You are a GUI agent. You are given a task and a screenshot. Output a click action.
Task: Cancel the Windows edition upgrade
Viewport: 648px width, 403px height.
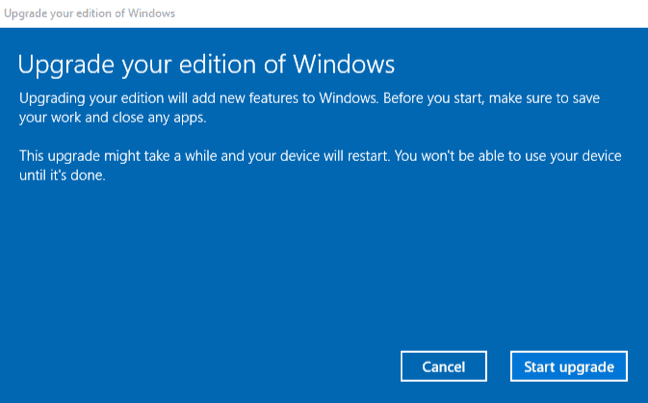443,366
